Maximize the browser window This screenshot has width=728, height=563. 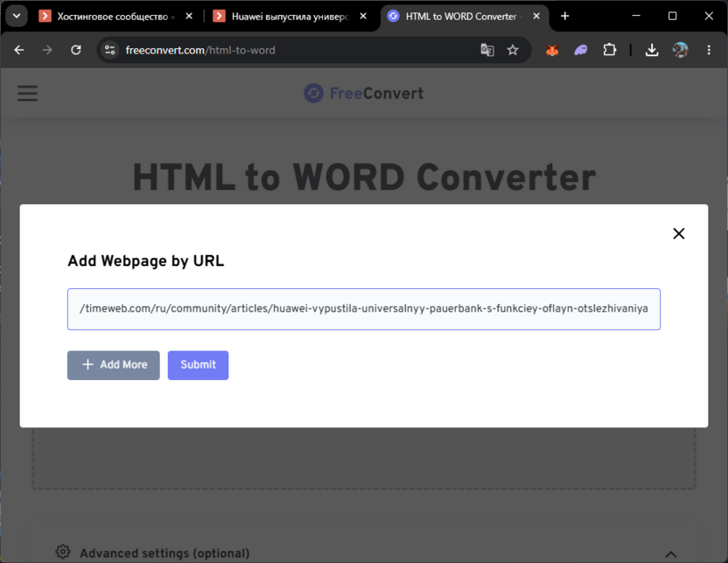point(672,17)
